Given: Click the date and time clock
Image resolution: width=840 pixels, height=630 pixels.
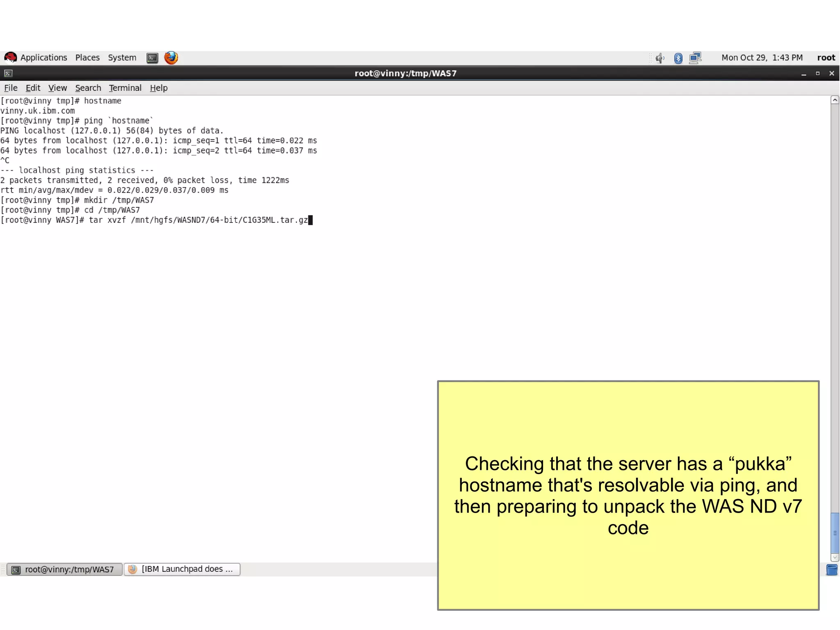Looking at the screenshot, I should tap(762, 58).
